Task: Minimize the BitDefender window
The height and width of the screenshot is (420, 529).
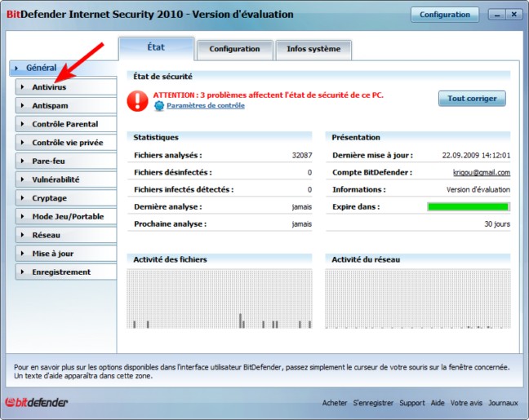Action: [497, 15]
